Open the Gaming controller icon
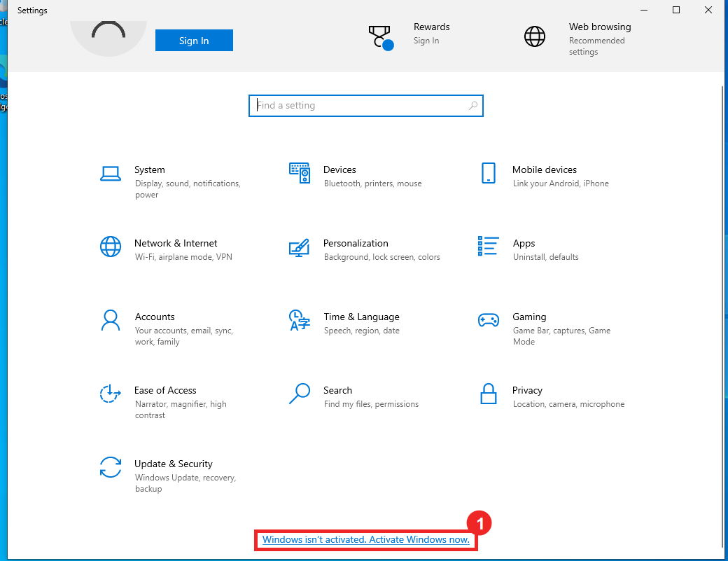The image size is (728, 561). point(489,320)
